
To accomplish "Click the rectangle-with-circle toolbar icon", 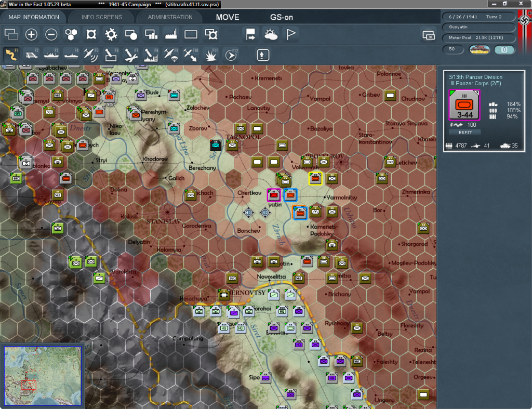I will click(x=131, y=34).
